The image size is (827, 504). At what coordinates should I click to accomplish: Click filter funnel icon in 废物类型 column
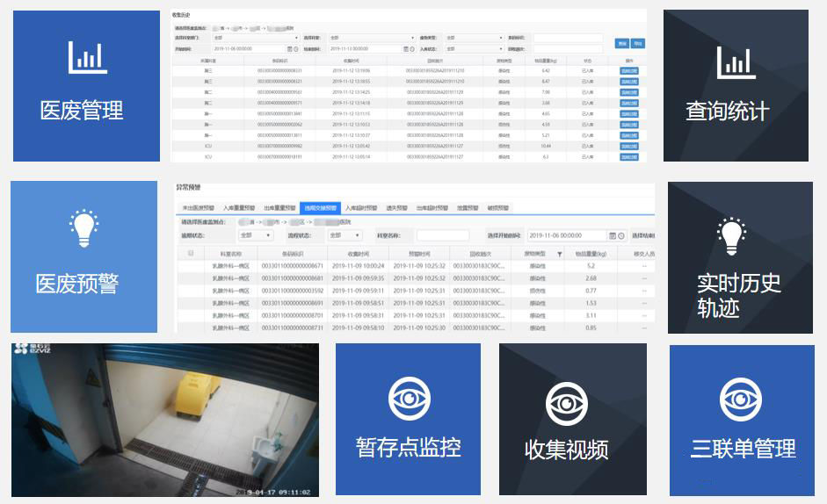pos(560,254)
